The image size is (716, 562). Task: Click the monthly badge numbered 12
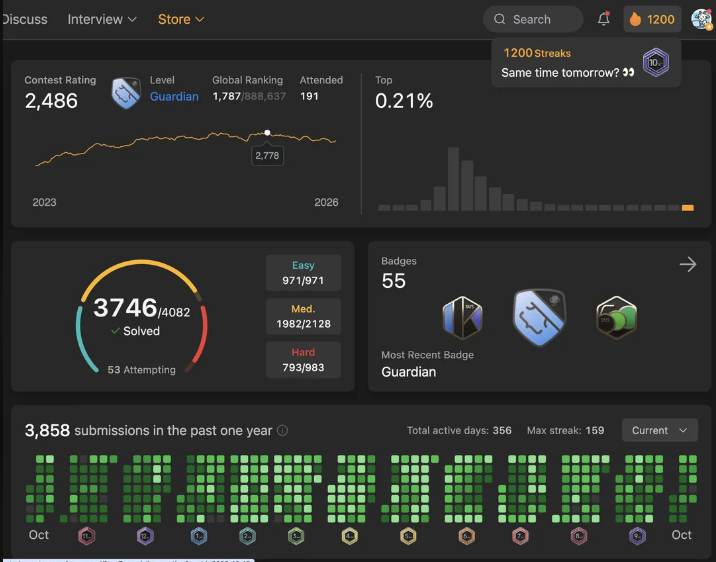(145, 536)
